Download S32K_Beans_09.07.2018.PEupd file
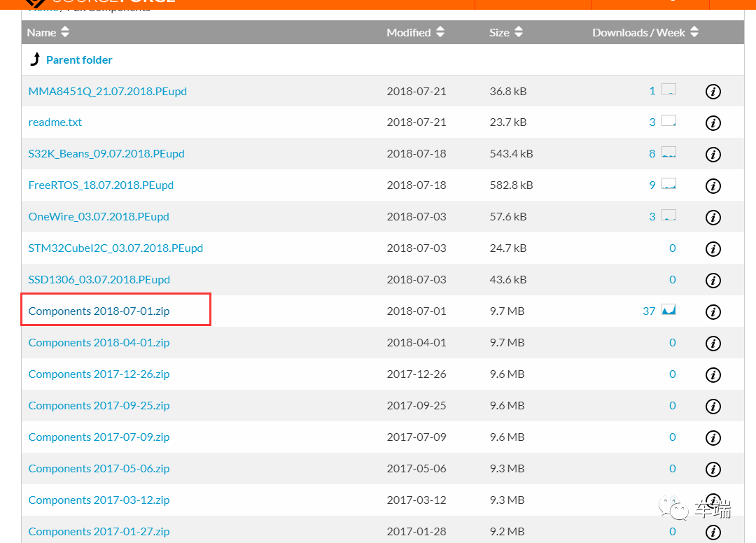Screen dimensions: 756x543 click(x=106, y=153)
